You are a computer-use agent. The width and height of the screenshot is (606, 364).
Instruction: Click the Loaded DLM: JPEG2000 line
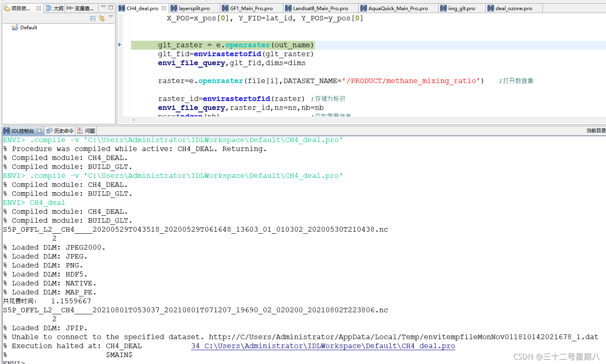54,247
